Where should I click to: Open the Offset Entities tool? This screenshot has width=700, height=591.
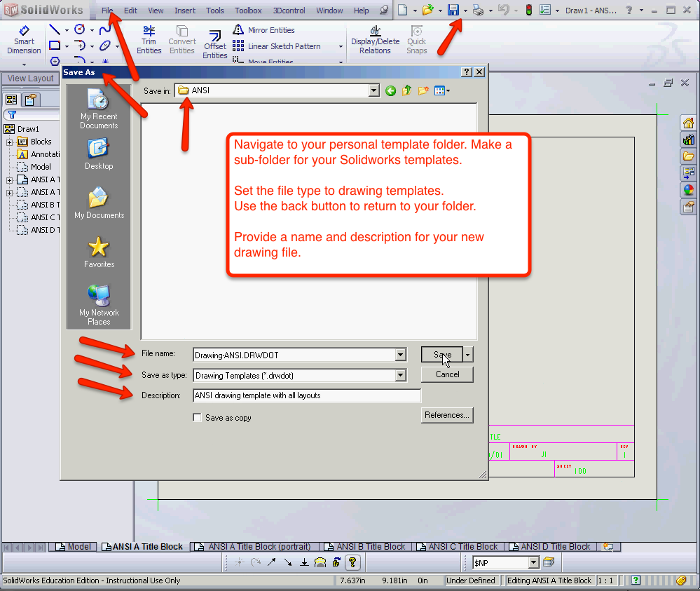click(214, 42)
